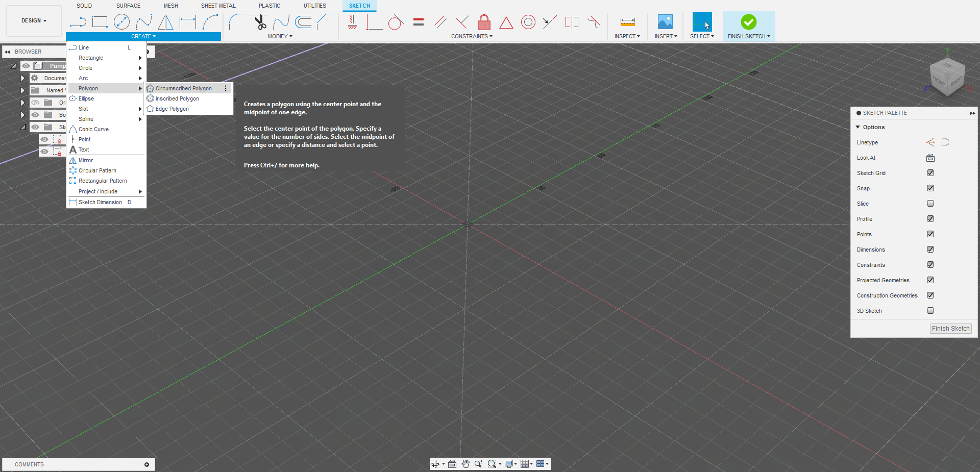The width and height of the screenshot is (980, 472).
Task: Click the Look At icon in Sketch Palette
Action: pyautogui.click(x=930, y=158)
